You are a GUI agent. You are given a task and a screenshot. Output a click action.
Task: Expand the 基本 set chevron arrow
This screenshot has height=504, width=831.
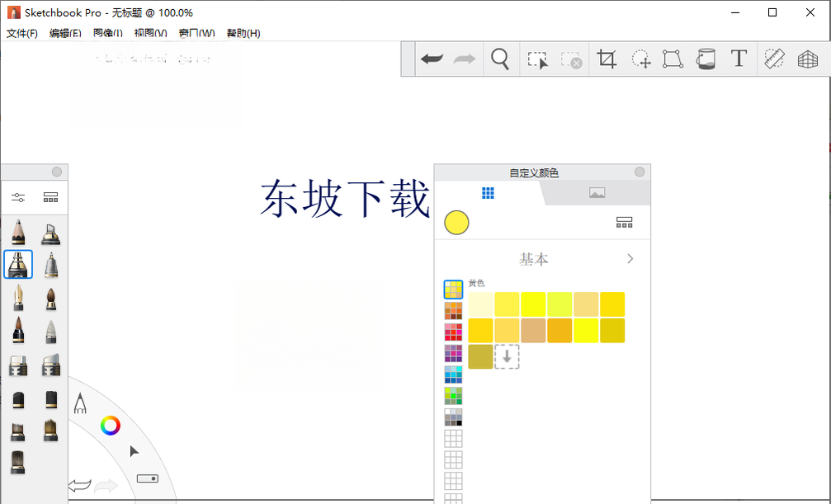click(x=630, y=259)
